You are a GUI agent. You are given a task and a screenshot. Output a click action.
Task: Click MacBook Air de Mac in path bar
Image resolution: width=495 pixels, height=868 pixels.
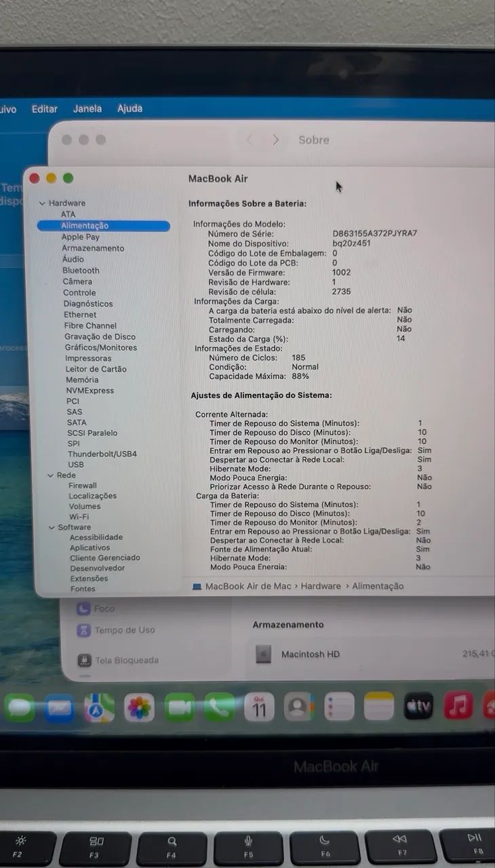click(248, 586)
